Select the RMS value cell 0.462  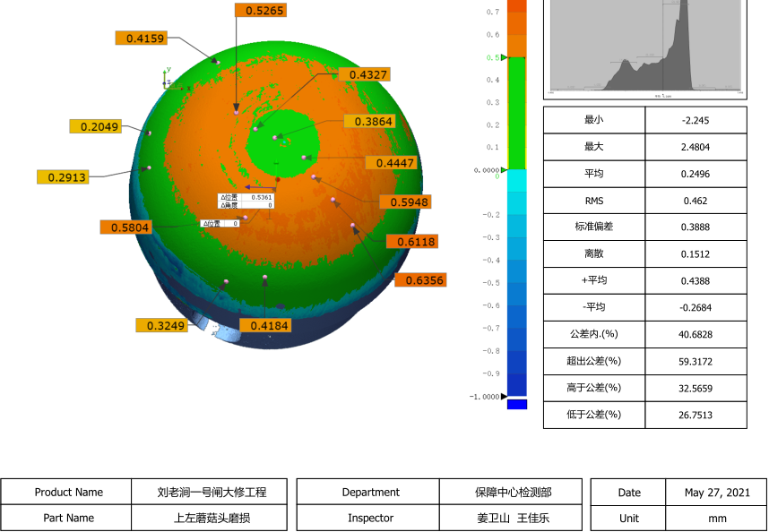695,201
